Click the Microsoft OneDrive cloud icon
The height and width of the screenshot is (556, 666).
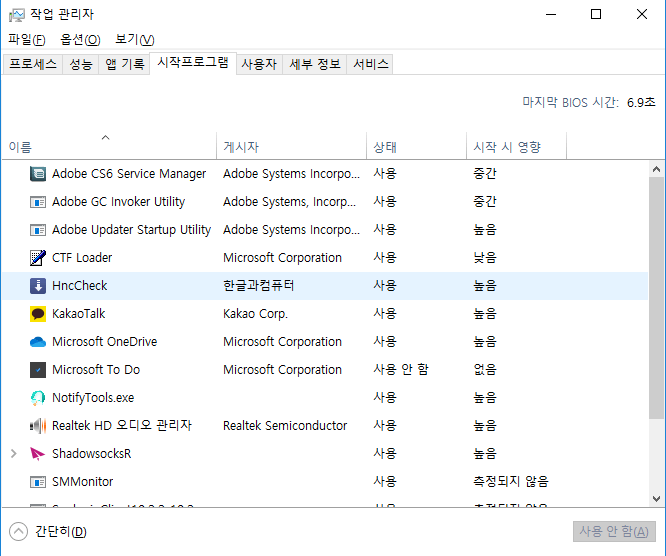pos(38,342)
